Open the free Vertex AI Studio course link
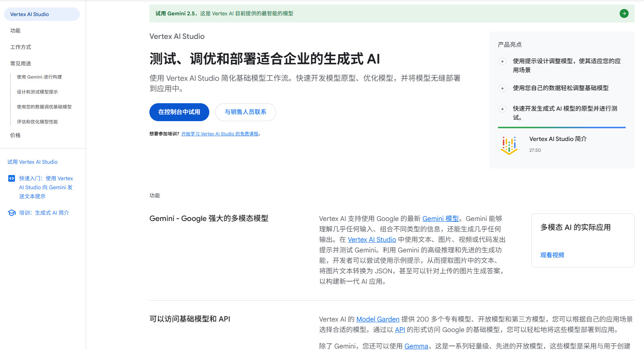Screen dimensions: 644x350 (x=220, y=134)
